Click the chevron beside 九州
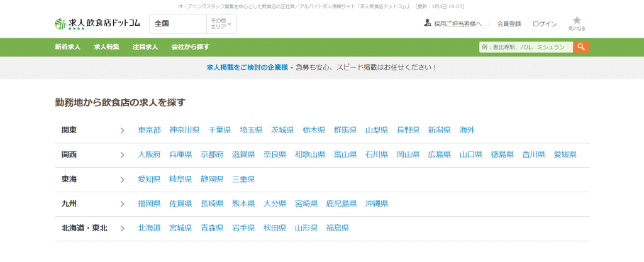644x262 pixels. tap(123, 204)
